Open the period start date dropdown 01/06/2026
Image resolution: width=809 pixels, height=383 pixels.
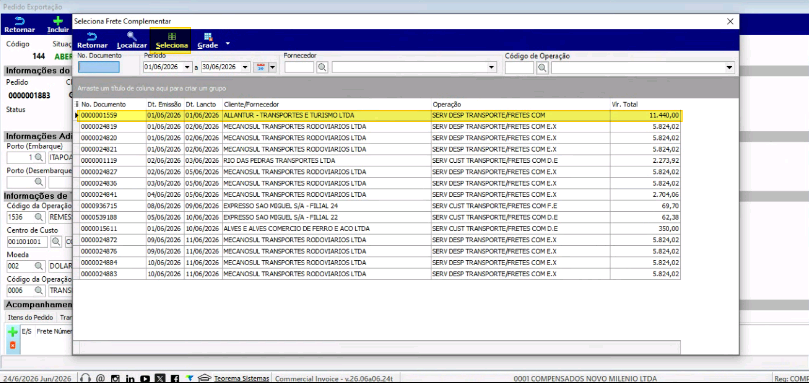coord(188,67)
